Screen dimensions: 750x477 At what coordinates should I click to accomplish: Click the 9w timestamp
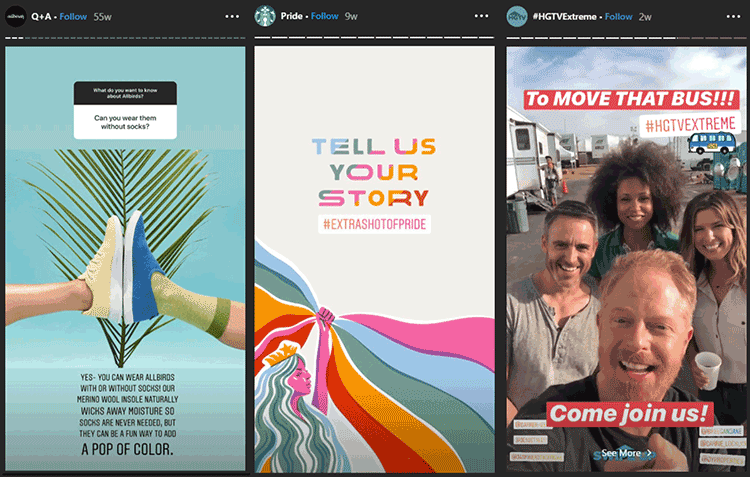coord(351,16)
